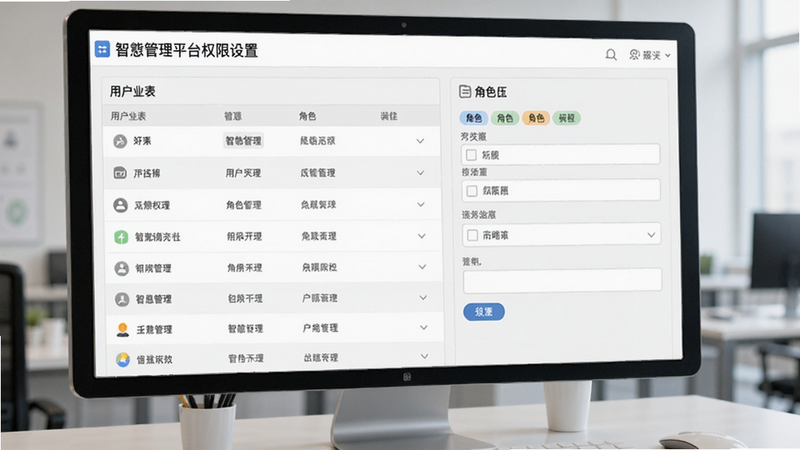Expand the fifth user row chevron
The image size is (800, 450).
(x=422, y=267)
